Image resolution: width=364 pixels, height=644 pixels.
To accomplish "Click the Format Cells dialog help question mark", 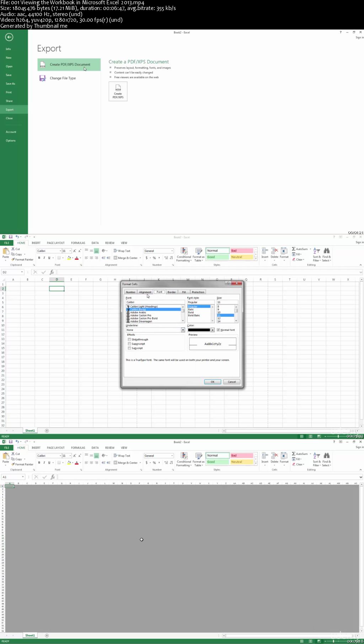I will click(x=228, y=283).
